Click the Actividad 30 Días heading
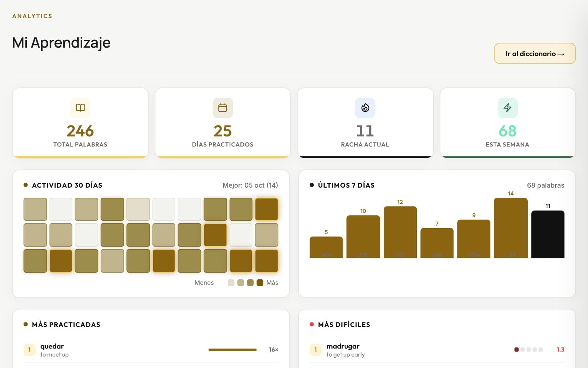The image size is (588, 368). [67, 185]
